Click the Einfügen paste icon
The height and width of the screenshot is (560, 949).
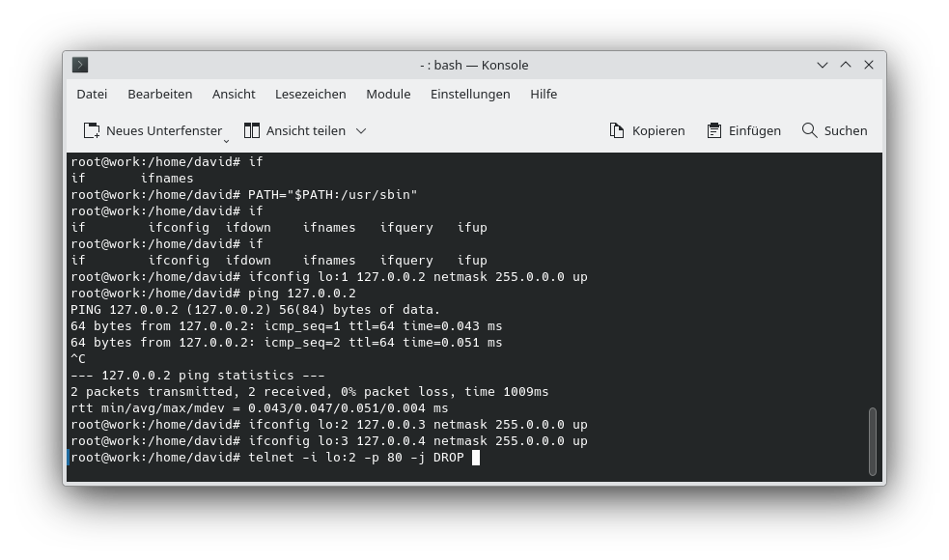coord(712,129)
